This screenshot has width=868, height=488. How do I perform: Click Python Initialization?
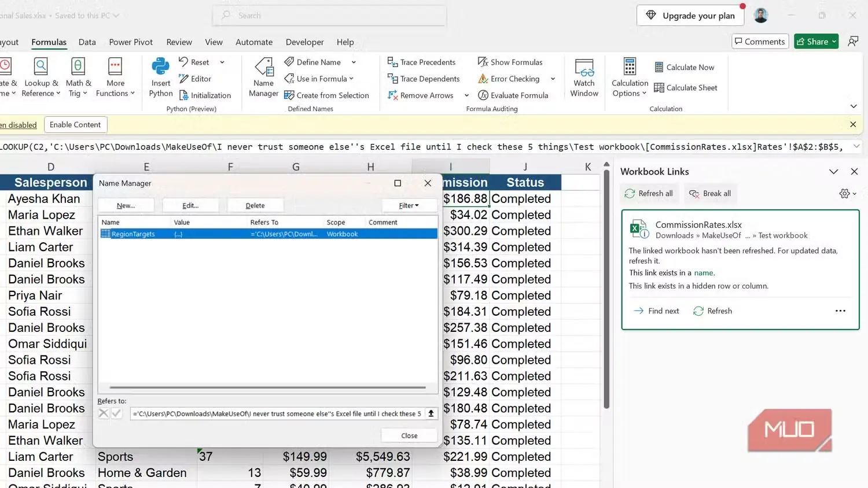205,95
